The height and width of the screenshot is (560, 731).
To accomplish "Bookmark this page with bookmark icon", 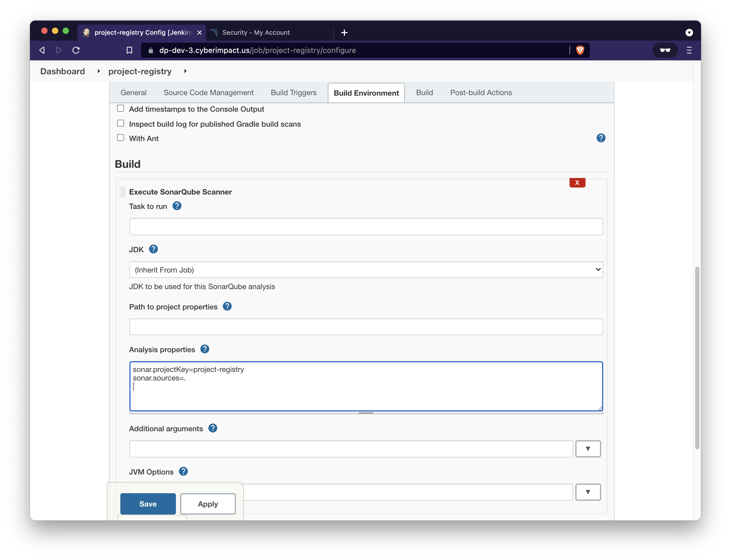I will (x=129, y=50).
